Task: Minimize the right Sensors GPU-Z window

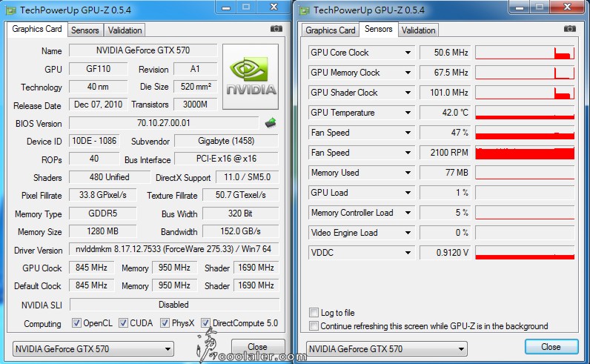Action: click(520, 7)
